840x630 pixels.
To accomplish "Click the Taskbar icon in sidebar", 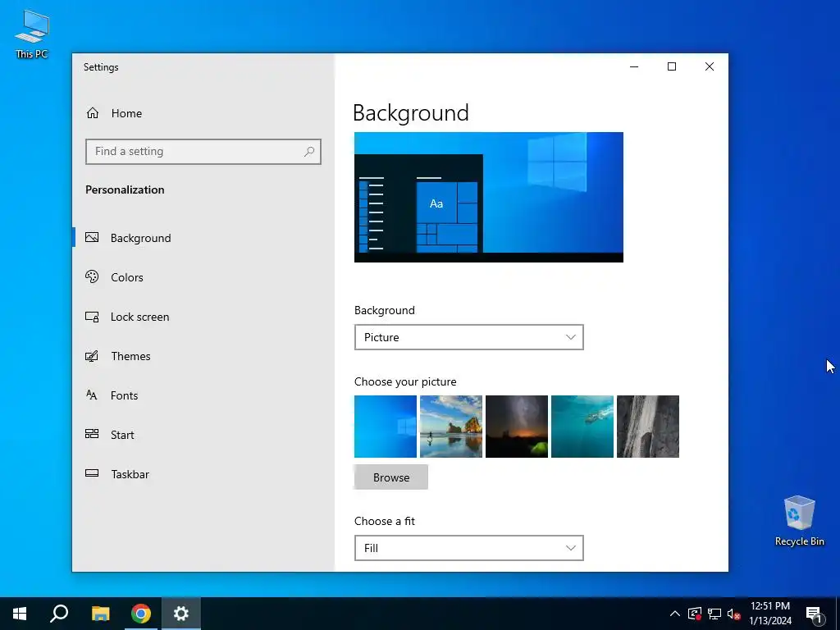I will pyautogui.click(x=92, y=473).
